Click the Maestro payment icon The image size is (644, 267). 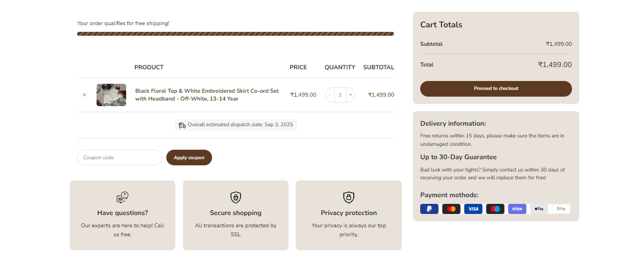coord(495,209)
